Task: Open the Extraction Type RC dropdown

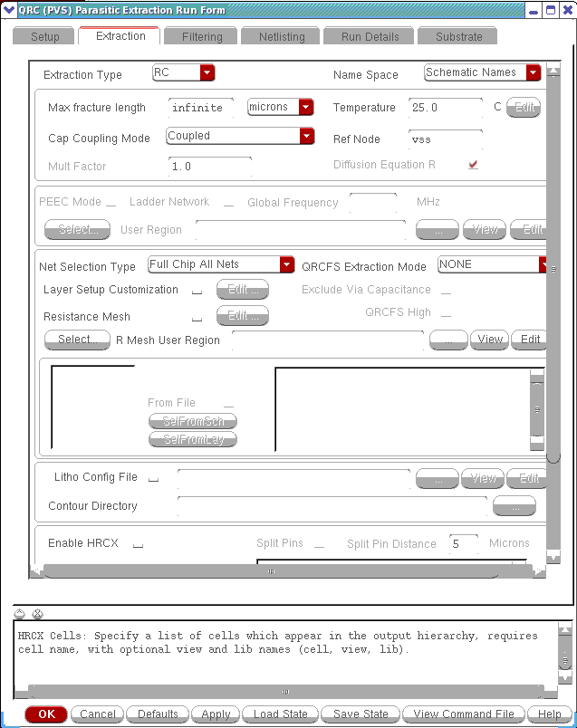Action: click(184, 72)
